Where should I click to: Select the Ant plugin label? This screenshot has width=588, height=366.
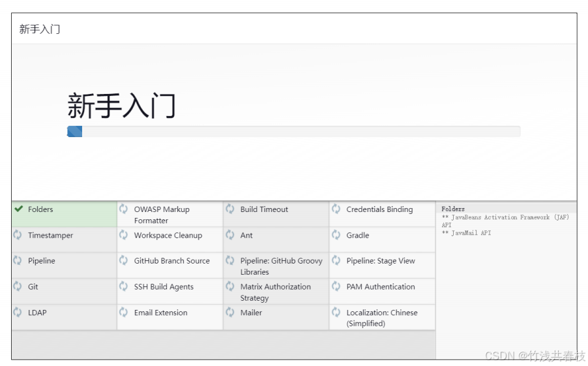246,236
